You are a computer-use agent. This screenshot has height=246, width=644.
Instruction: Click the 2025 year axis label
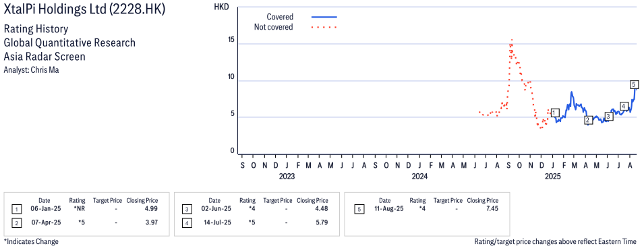[x=552, y=177]
